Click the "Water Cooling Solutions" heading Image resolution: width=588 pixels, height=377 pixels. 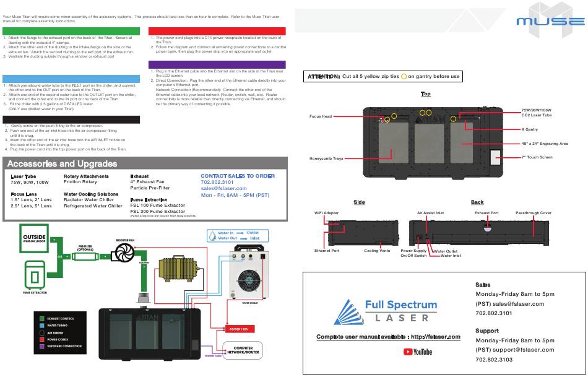(x=91, y=194)
